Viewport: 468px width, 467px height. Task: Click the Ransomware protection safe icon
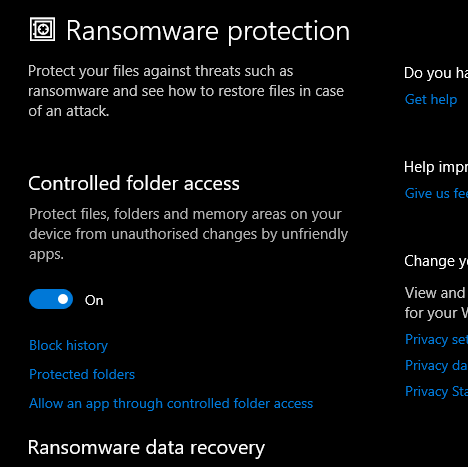pos(42,29)
